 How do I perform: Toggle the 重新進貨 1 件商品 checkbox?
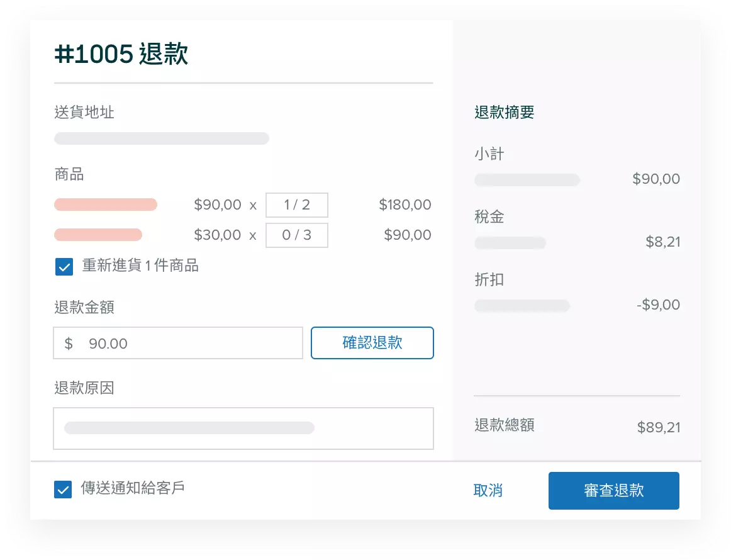click(64, 267)
